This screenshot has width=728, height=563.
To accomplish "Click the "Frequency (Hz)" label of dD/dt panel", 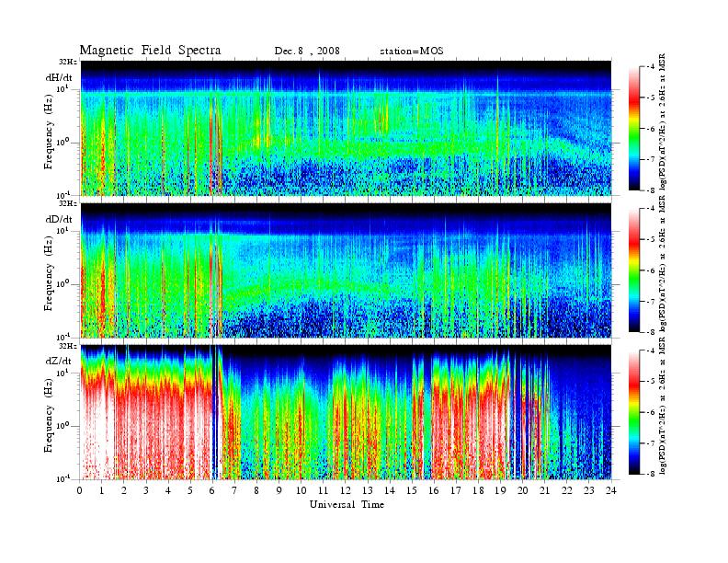I will 50,273.
